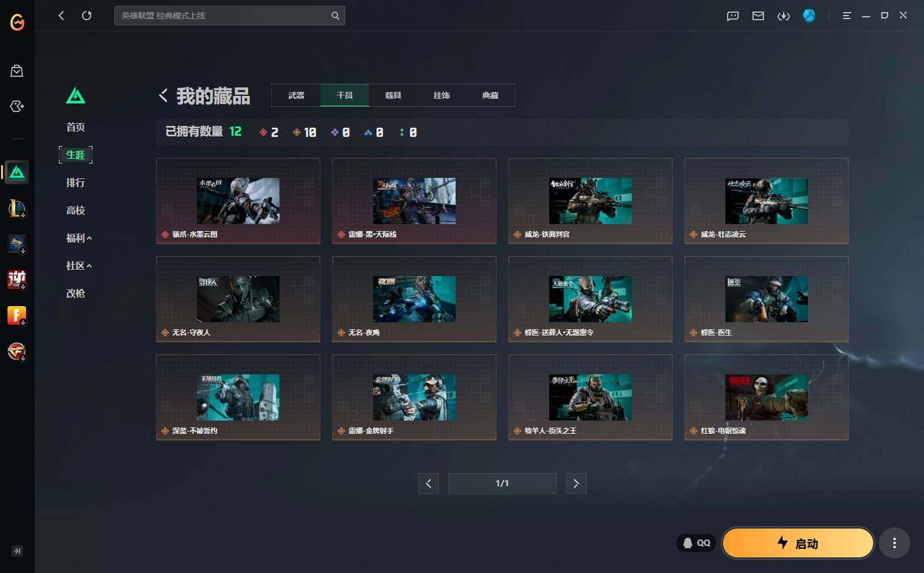924x573 pixels.
Task: Select the orange F game sidebar icon
Action: tap(17, 315)
